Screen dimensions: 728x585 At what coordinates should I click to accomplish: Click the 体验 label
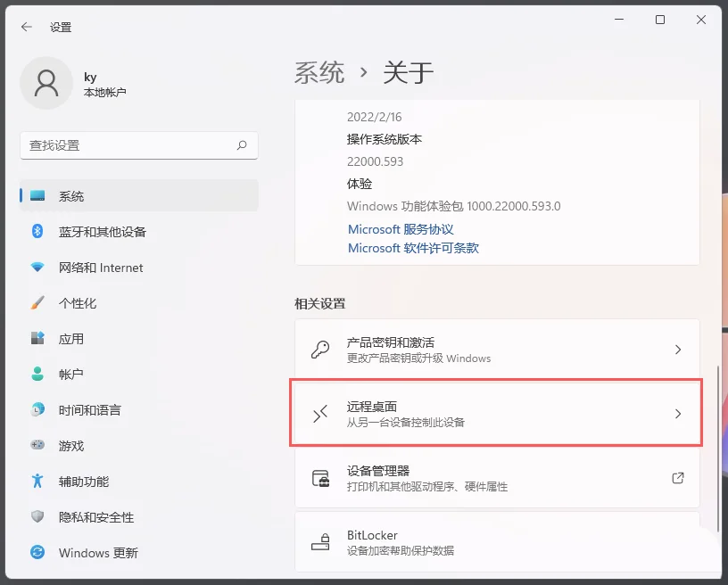360,184
